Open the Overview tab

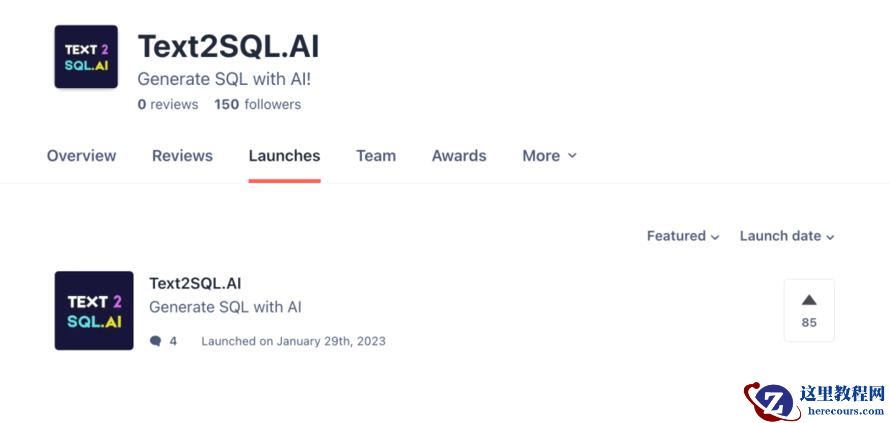(x=81, y=156)
